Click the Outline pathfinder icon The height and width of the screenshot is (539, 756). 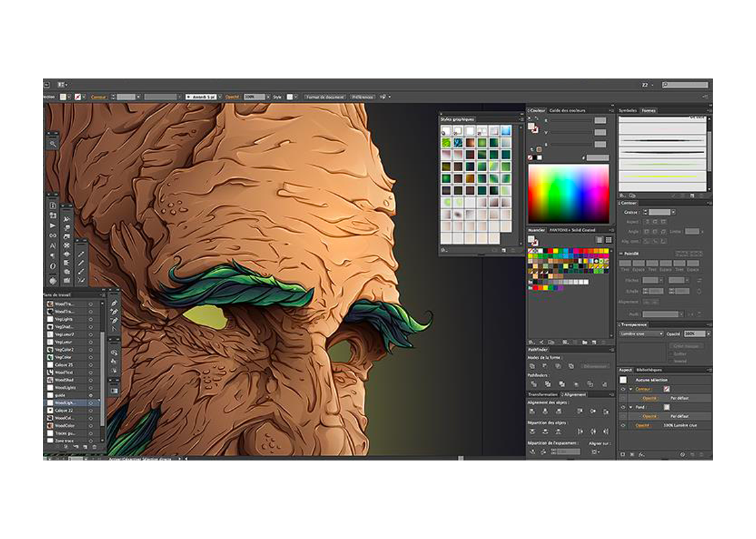590,384
